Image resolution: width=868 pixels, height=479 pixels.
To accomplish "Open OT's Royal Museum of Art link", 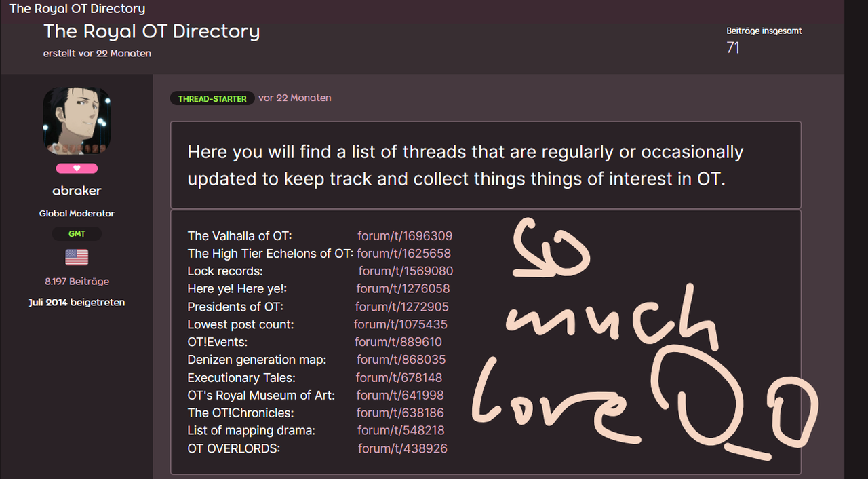I will [x=400, y=395].
